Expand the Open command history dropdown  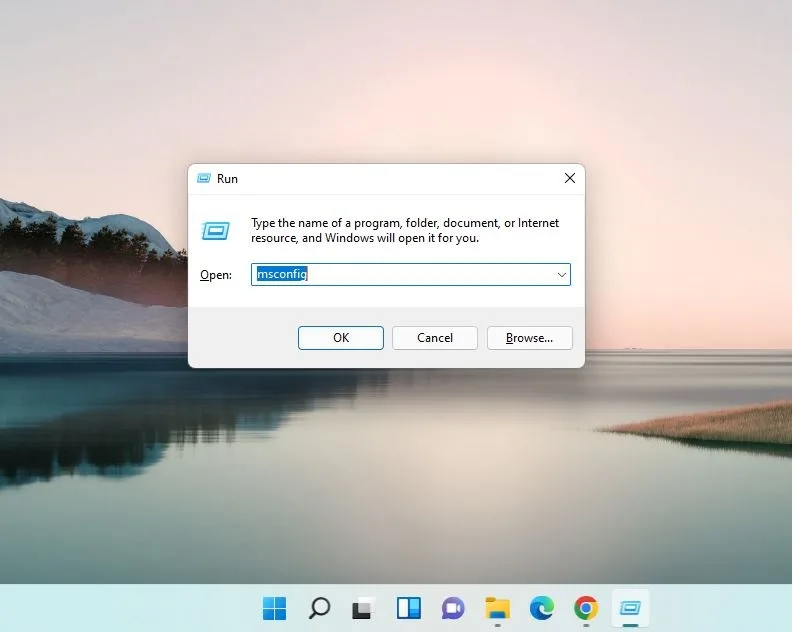tap(562, 274)
